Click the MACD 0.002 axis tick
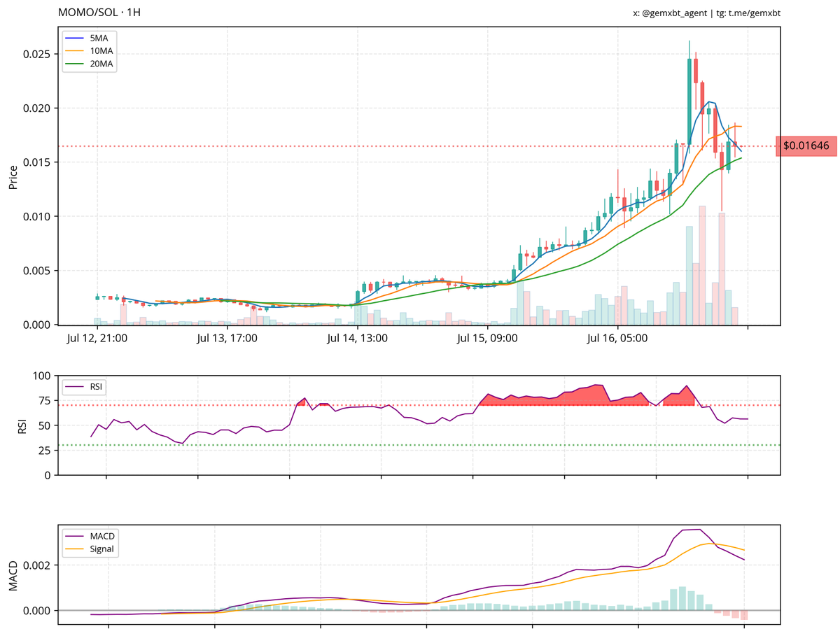Screen dimensions: 840x636 tap(36, 565)
